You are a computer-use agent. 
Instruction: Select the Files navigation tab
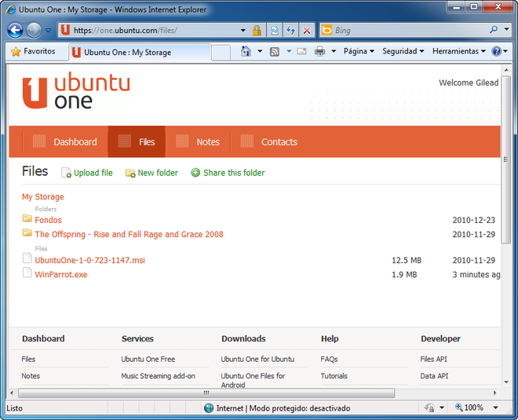137,142
